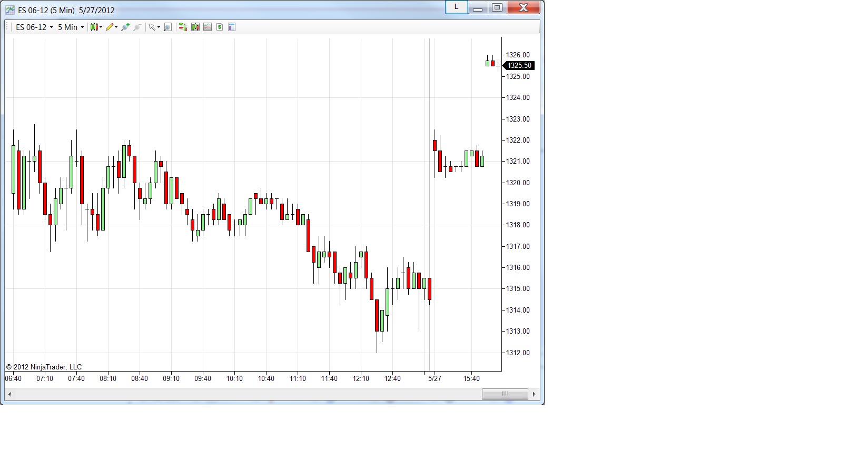Open the chart Properties icon

click(232, 27)
